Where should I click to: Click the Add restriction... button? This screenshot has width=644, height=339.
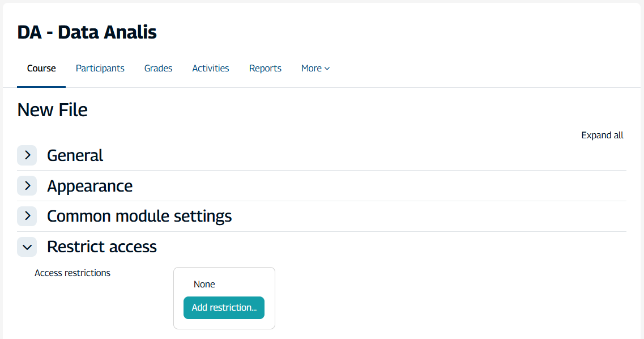pos(224,308)
